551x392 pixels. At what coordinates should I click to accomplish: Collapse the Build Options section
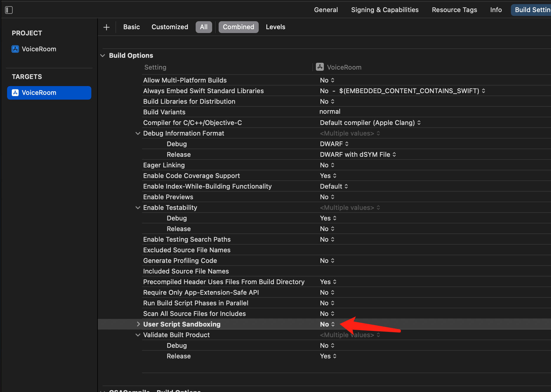tap(103, 55)
